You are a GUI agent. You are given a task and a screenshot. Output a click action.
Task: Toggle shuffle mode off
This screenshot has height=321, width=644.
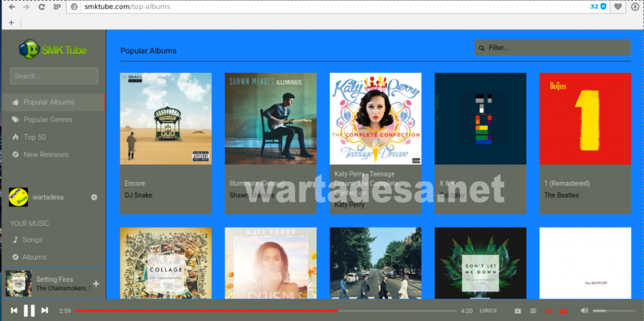pyautogui.click(x=548, y=311)
